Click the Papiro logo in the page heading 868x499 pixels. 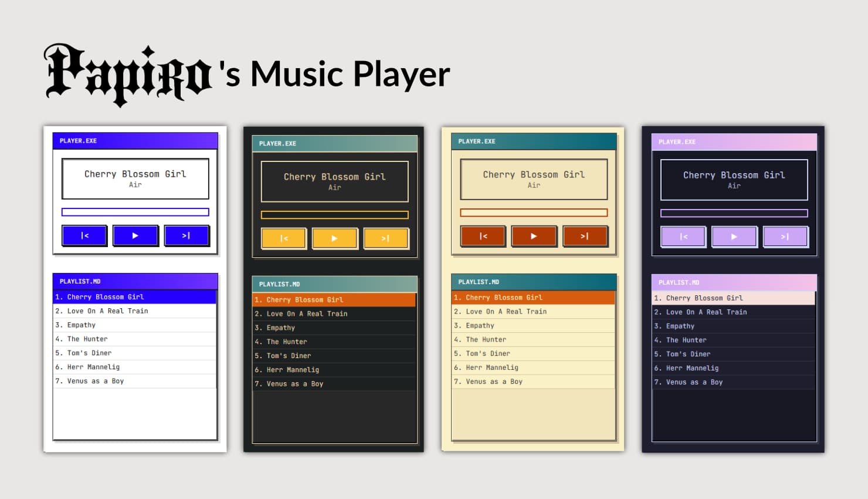[128, 73]
